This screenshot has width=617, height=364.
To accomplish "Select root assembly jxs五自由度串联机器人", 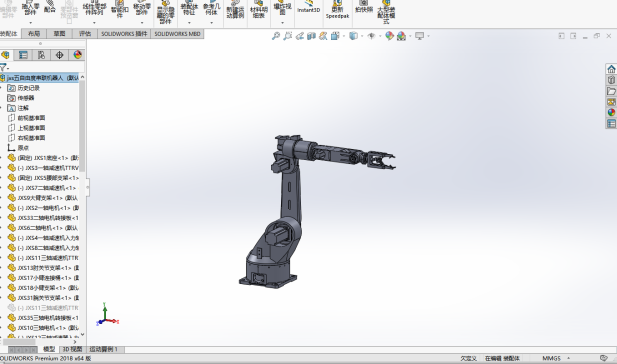I will (x=42, y=78).
